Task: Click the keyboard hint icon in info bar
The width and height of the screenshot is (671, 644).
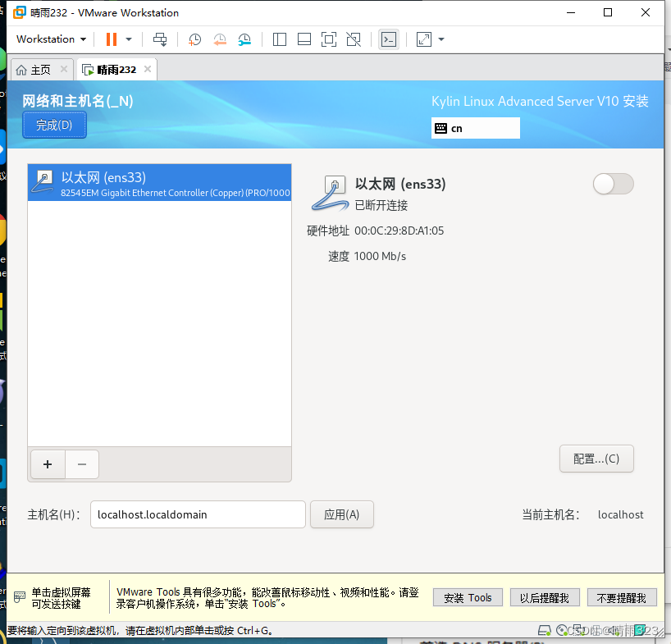Action: pos(20,596)
